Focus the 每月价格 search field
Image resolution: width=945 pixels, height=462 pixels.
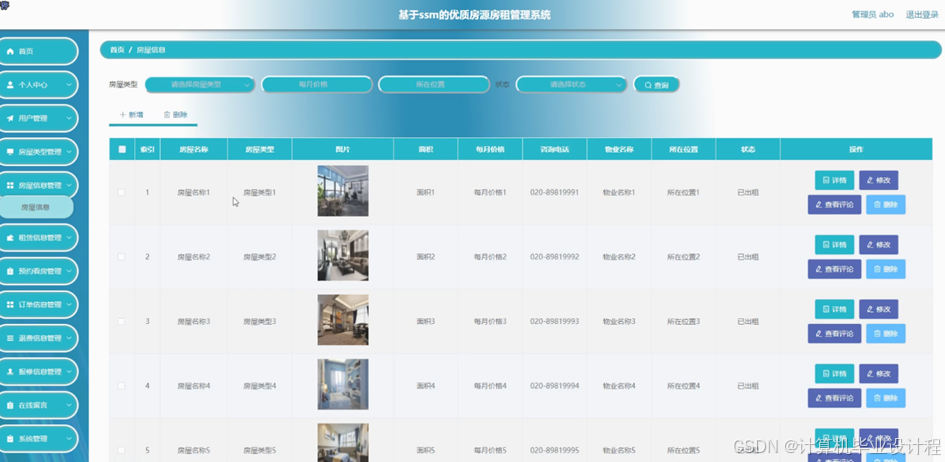click(x=316, y=85)
